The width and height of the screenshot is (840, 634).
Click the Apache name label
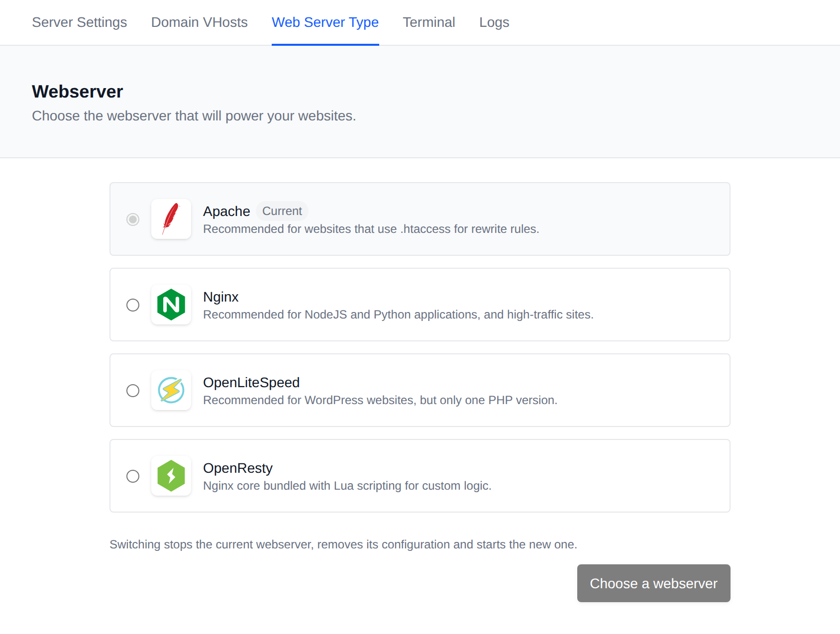[x=226, y=211]
